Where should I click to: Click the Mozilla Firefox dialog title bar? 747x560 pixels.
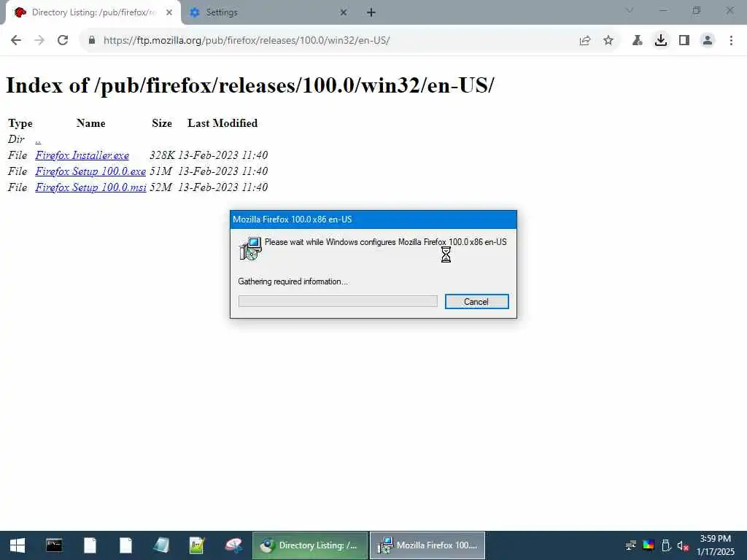pyautogui.click(x=373, y=219)
